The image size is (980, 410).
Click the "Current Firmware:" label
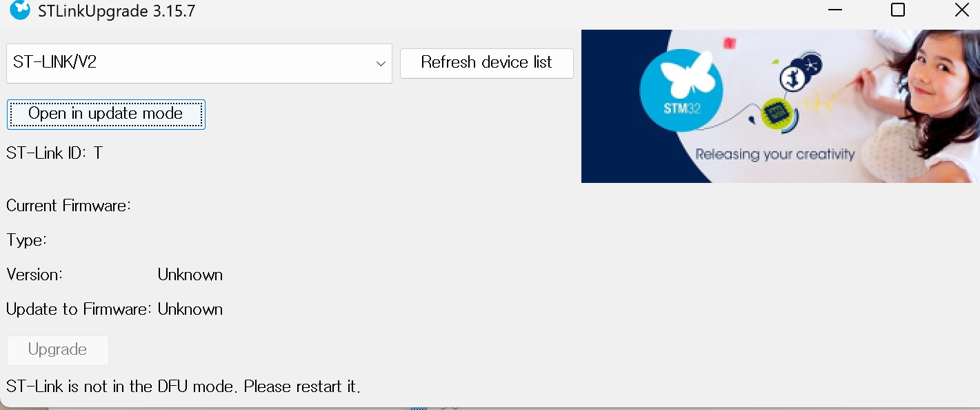[69, 206]
